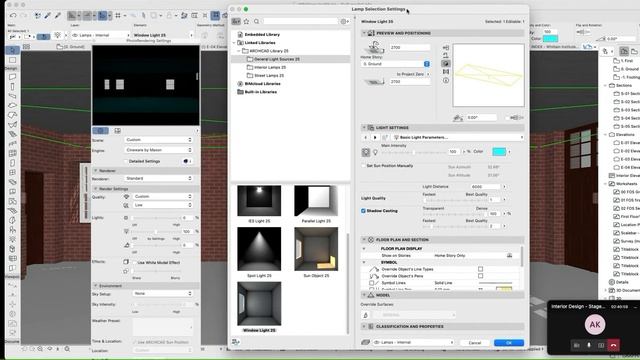Click the photorendering settings tab icon under preview
The width and height of the screenshot is (640, 360).
click(100, 131)
